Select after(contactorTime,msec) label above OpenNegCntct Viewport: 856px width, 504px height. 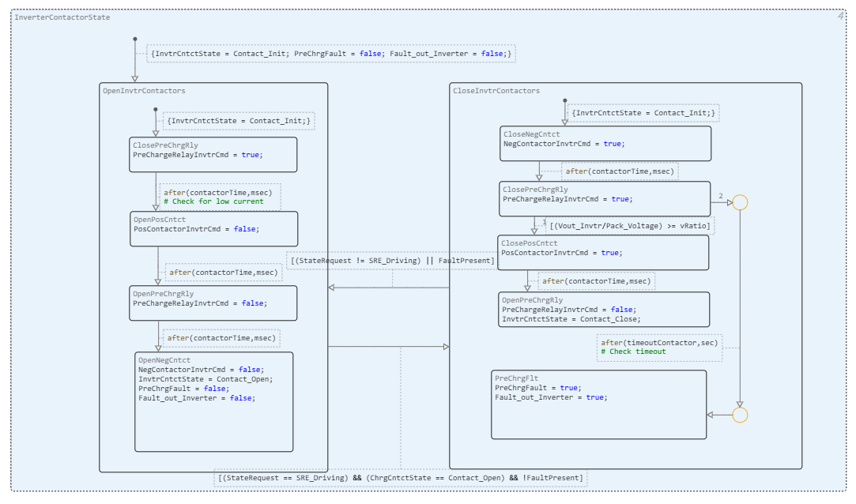pyautogui.click(x=221, y=338)
